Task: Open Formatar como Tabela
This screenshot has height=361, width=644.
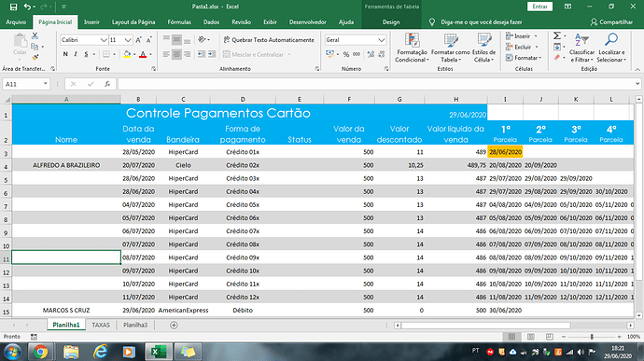Action: coord(450,49)
